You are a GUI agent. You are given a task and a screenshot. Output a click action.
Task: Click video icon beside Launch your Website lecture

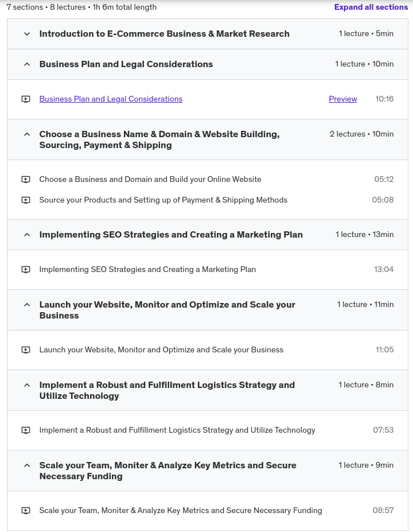click(26, 350)
